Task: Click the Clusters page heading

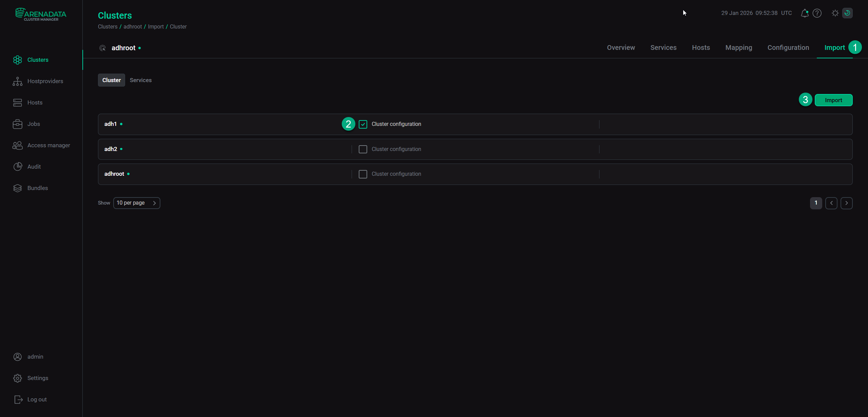Action: point(115,16)
